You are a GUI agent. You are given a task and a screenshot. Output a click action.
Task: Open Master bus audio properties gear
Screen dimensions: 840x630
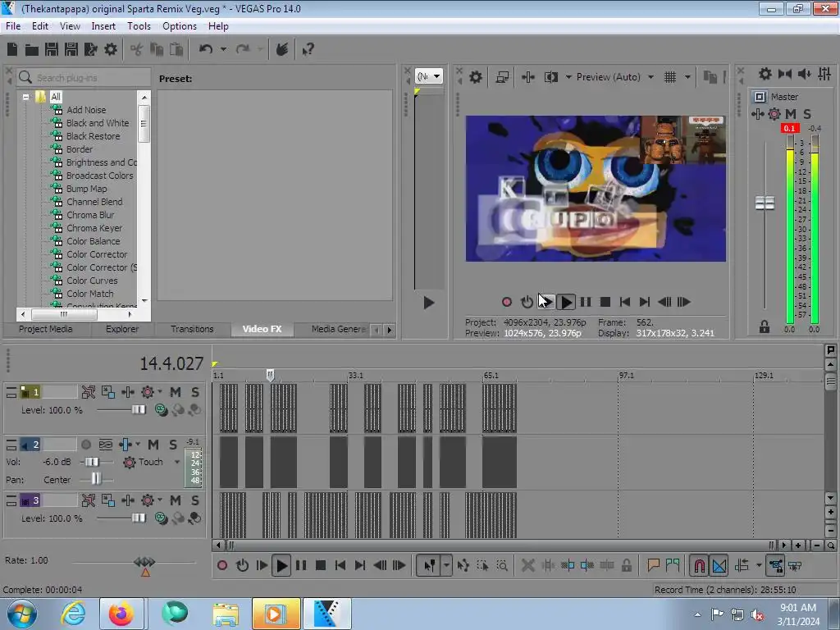pos(765,74)
